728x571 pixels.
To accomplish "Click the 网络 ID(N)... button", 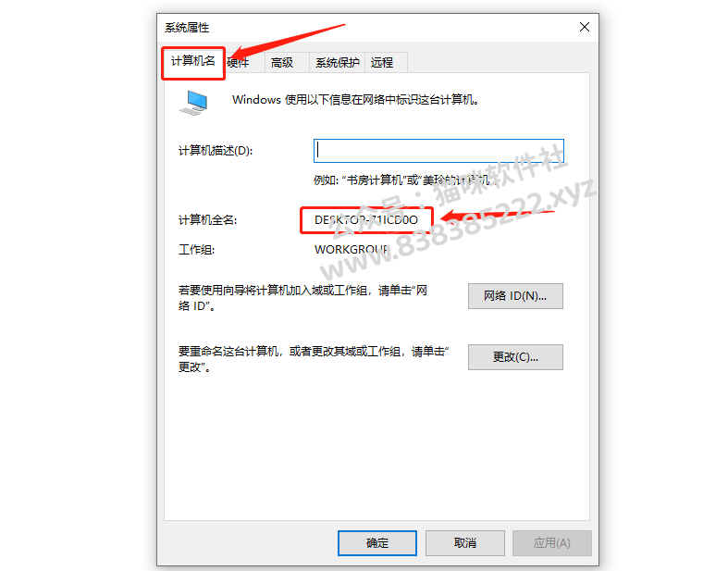I will tap(515, 296).
